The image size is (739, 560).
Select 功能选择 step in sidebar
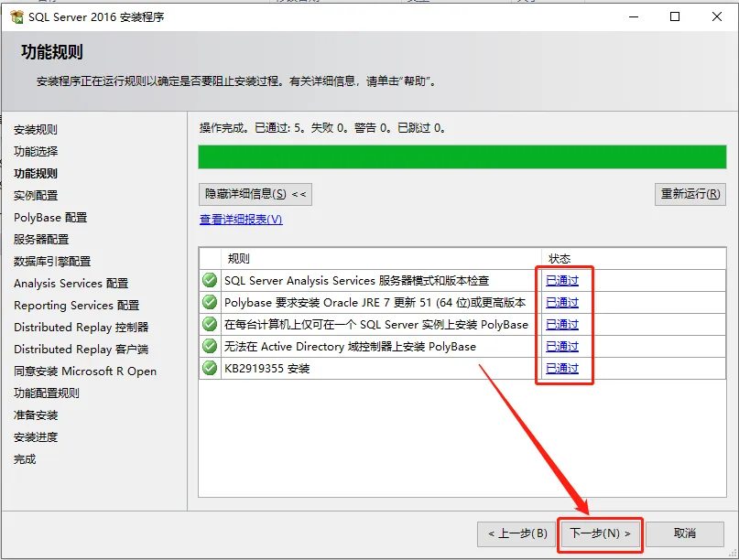point(36,152)
